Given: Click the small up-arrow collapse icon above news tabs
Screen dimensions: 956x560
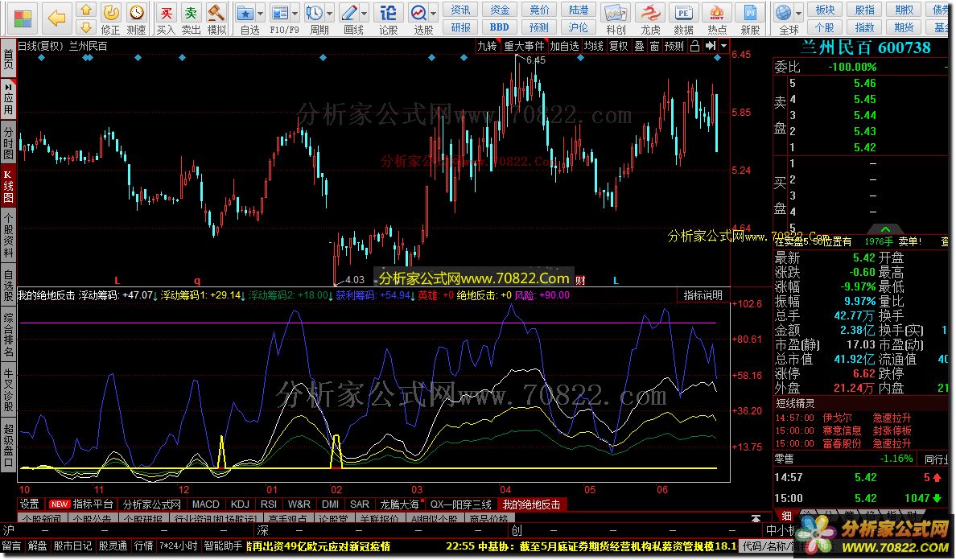Looking at the screenshot, I should click(756, 518).
